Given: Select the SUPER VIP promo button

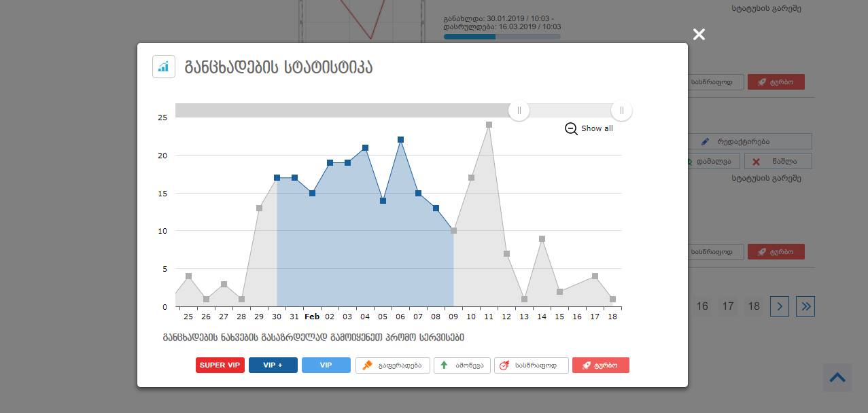Looking at the screenshot, I should coord(220,365).
